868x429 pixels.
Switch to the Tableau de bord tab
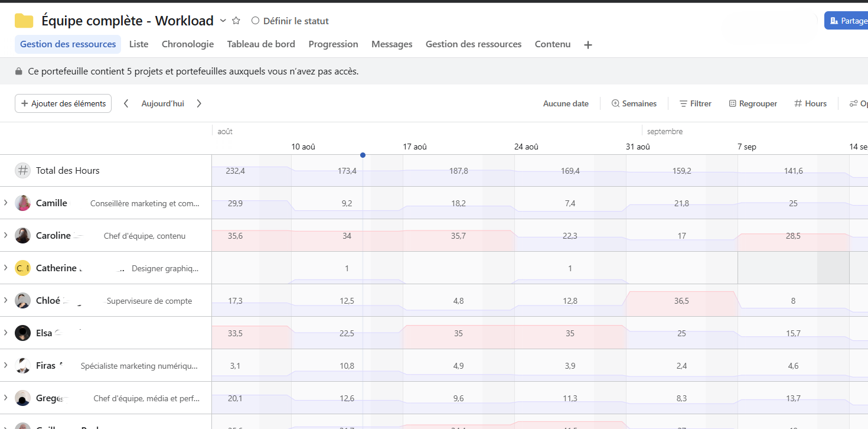click(x=261, y=44)
